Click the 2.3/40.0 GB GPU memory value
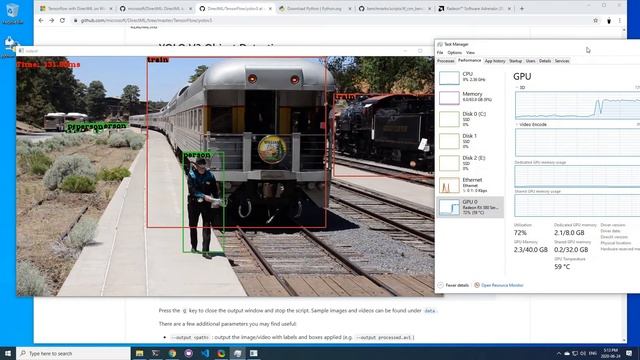This screenshot has height=360, width=640. [530, 249]
